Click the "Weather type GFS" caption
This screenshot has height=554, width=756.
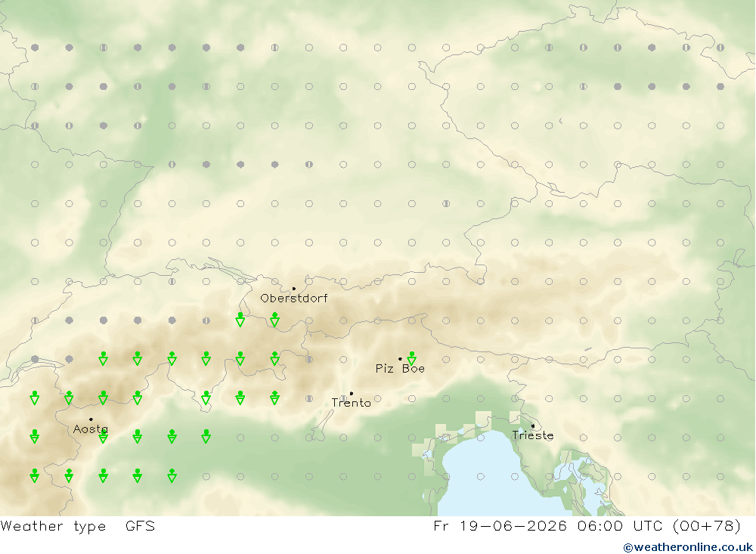click(78, 526)
